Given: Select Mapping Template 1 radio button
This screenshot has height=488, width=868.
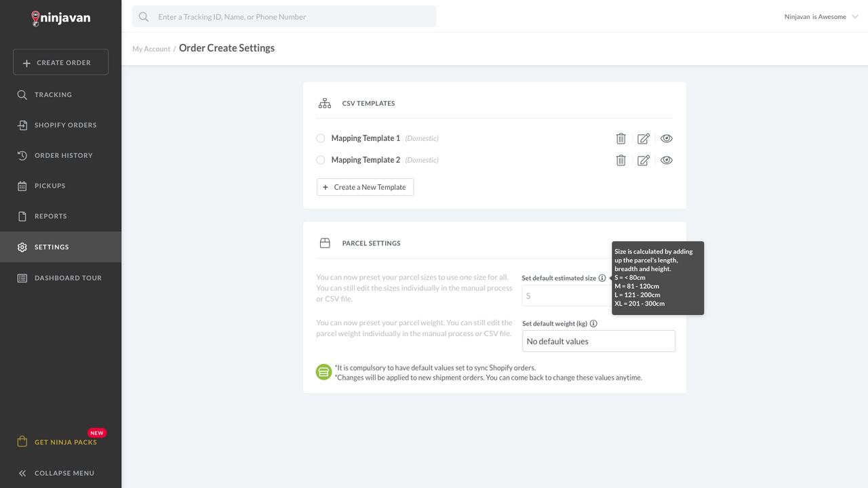Looking at the screenshot, I should [x=321, y=138].
